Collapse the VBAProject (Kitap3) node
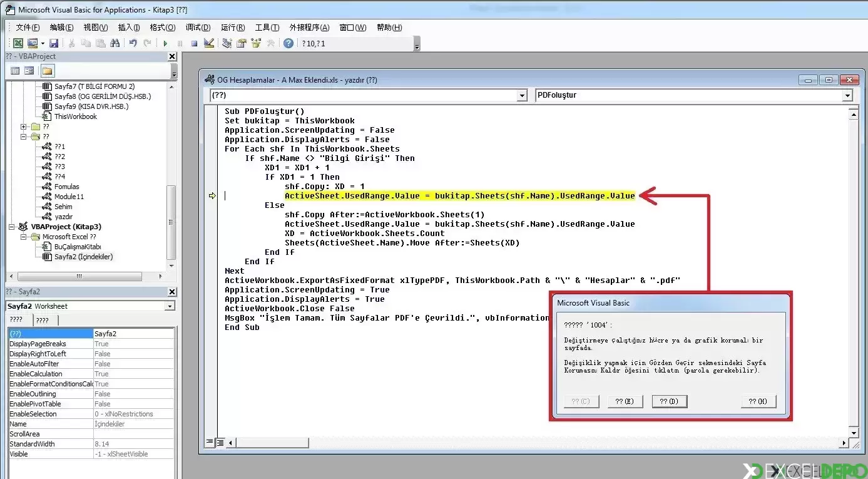 click(11, 227)
